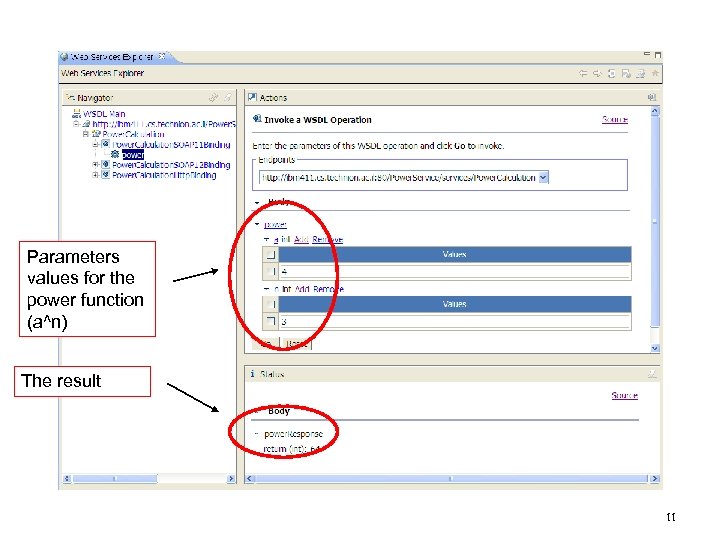The height and width of the screenshot is (540, 720).
Task: Click the PowerCalculatorSOAP12Binding icon
Action: pyautogui.click(x=106, y=164)
